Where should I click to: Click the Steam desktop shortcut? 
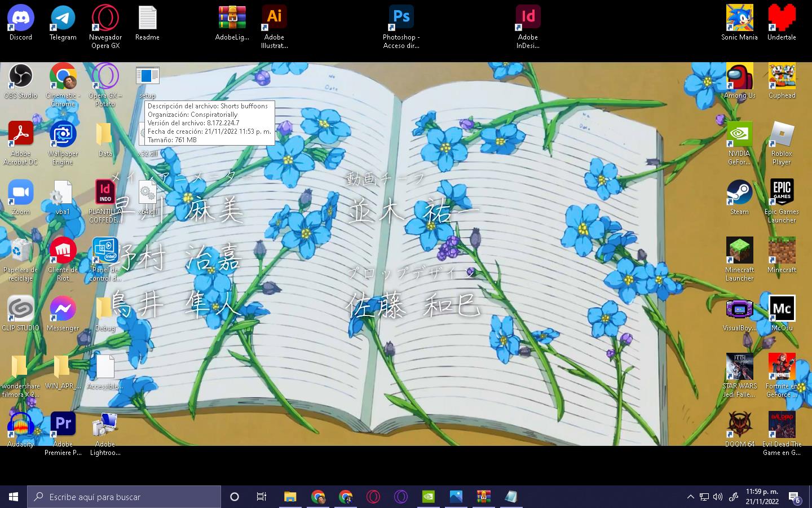click(739, 192)
